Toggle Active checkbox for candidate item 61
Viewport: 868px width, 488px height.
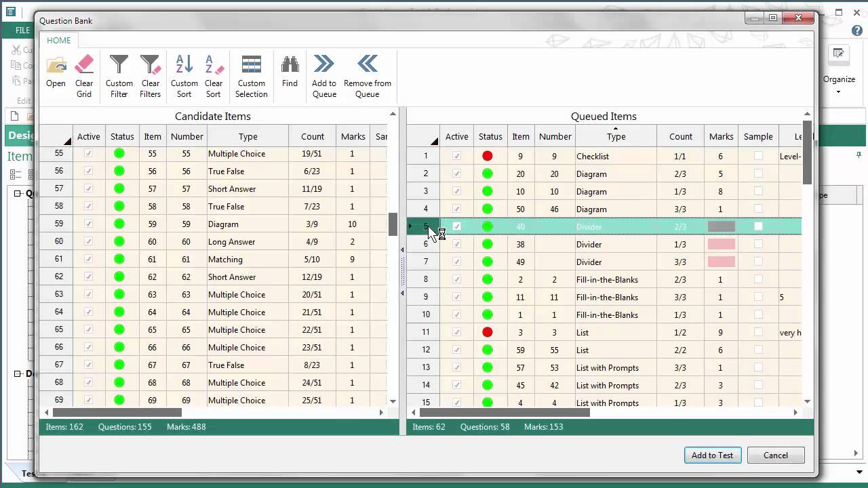[x=88, y=260]
